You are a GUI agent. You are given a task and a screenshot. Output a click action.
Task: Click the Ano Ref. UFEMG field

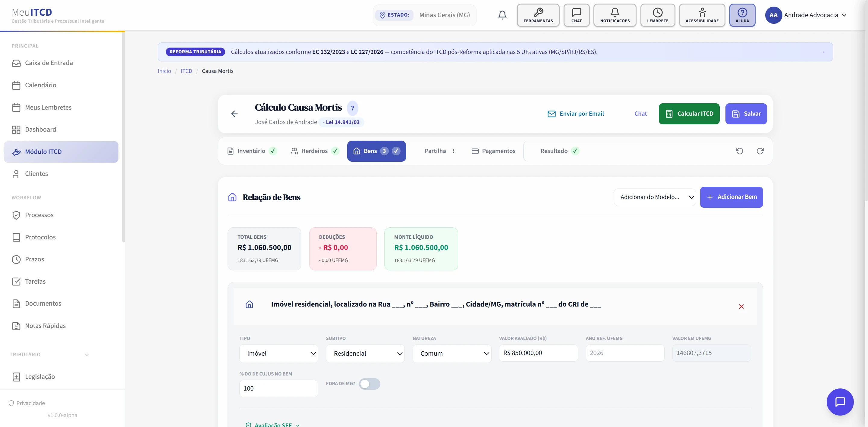pos(625,353)
